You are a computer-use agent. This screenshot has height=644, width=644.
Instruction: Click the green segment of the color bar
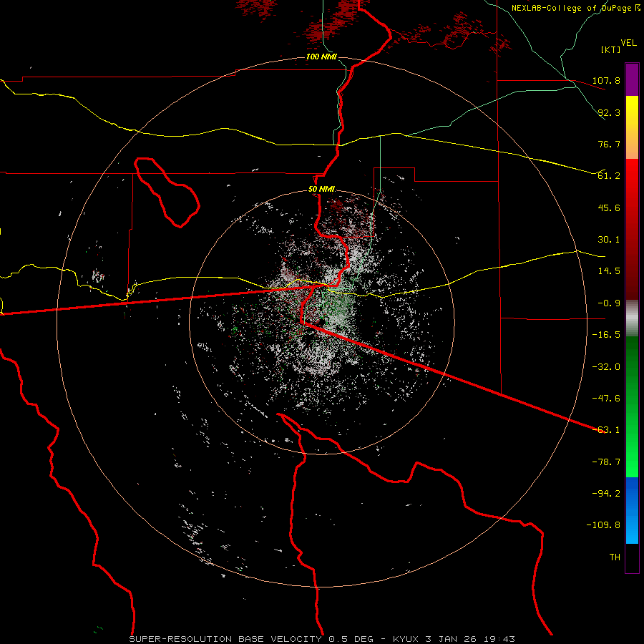click(x=632, y=406)
